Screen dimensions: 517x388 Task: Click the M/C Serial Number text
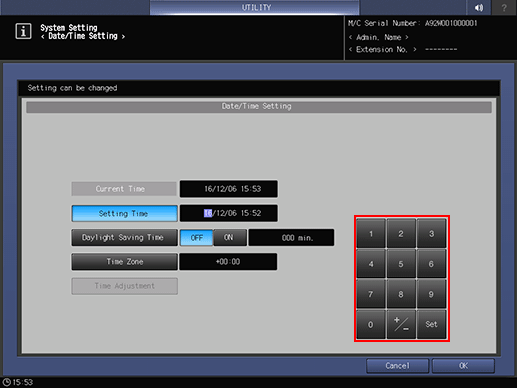(413, 23)
